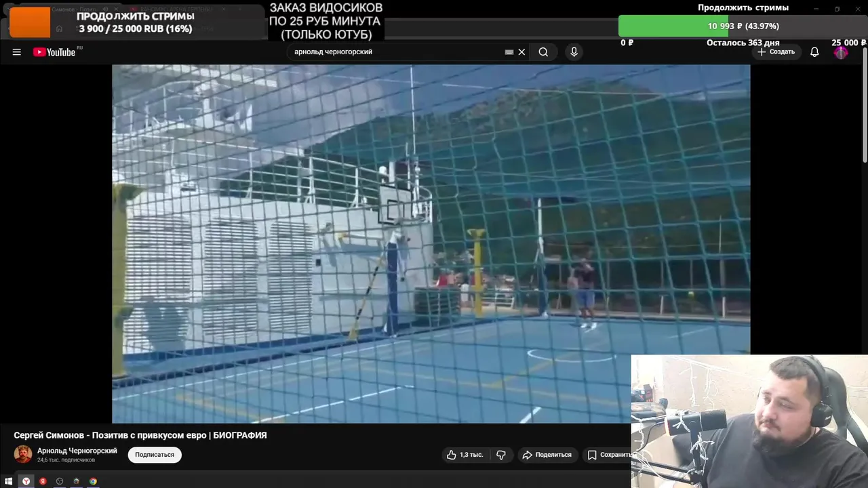Open channel name 'Арнольд Черногорский'

(x=77, y=451)
